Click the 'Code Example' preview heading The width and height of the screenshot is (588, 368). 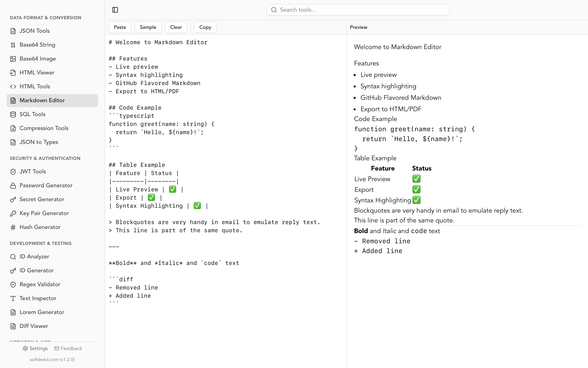click(375, 119)
